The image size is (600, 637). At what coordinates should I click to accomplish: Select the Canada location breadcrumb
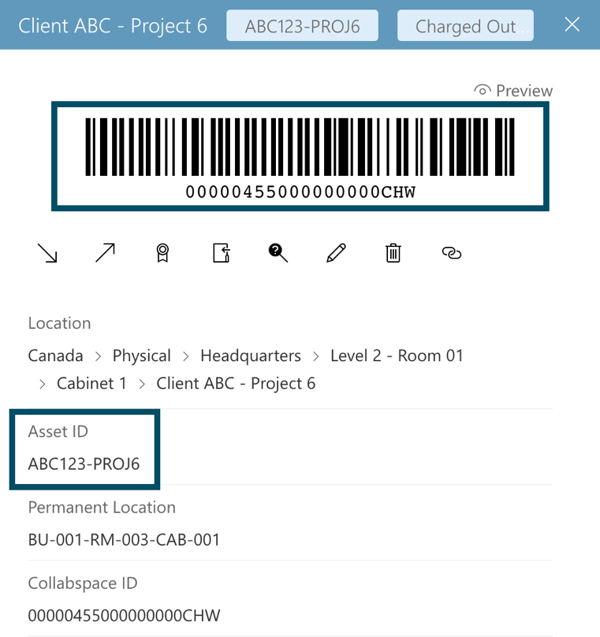(x=56, y=356)
